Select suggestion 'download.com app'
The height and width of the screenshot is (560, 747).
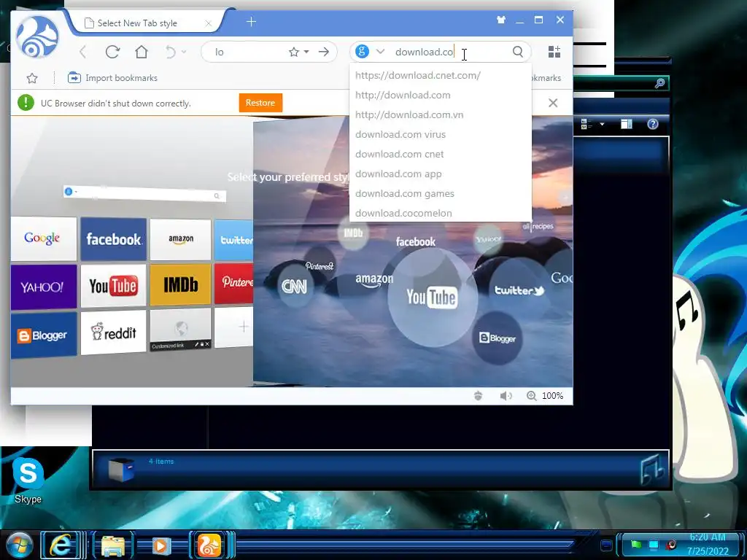440,174
